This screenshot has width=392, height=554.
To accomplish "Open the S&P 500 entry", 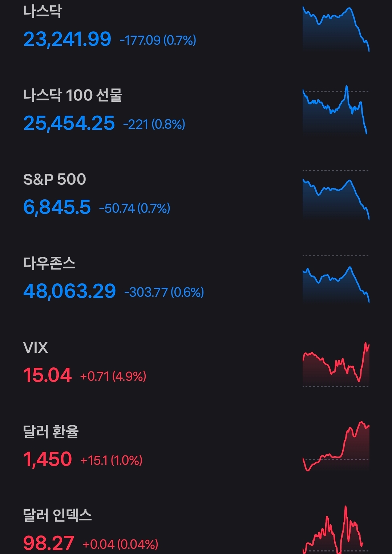I will pos(54,179).
